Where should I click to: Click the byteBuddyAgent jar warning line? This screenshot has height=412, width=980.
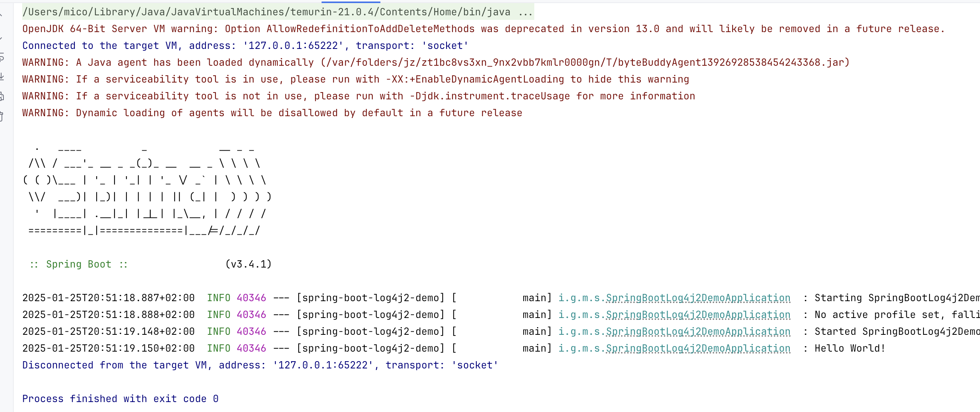click(435, 63)
